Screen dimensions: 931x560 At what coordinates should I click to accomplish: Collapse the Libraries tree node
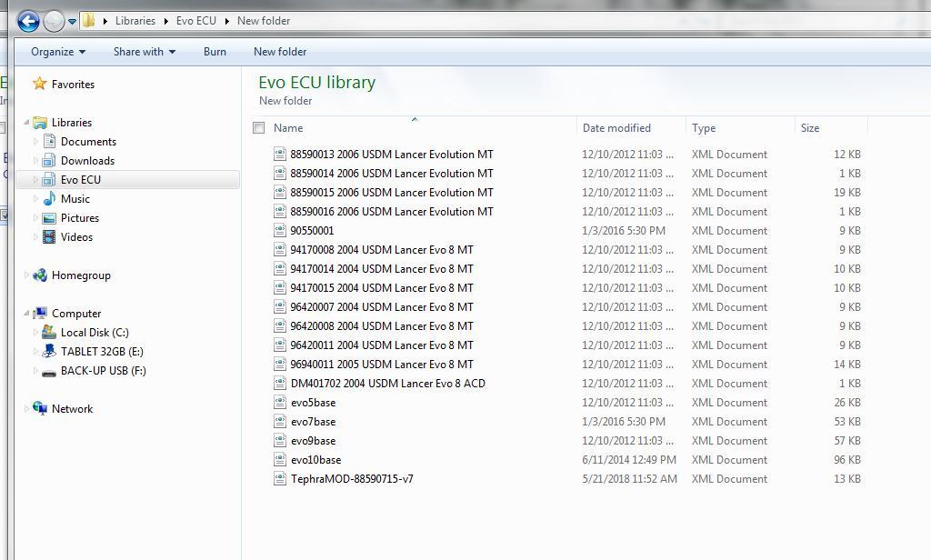click(x=27, y=123)
